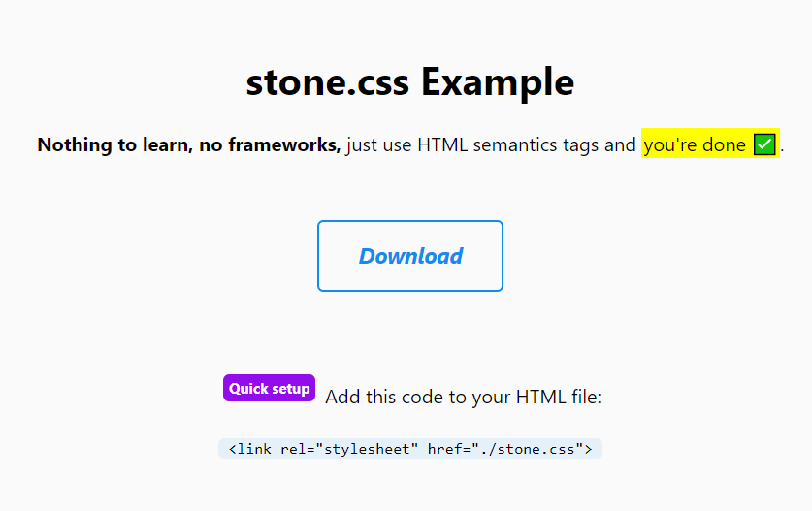Click the word "Example" in the heading
This screenshot has width=812, height=511.
(x=498, y=81)
